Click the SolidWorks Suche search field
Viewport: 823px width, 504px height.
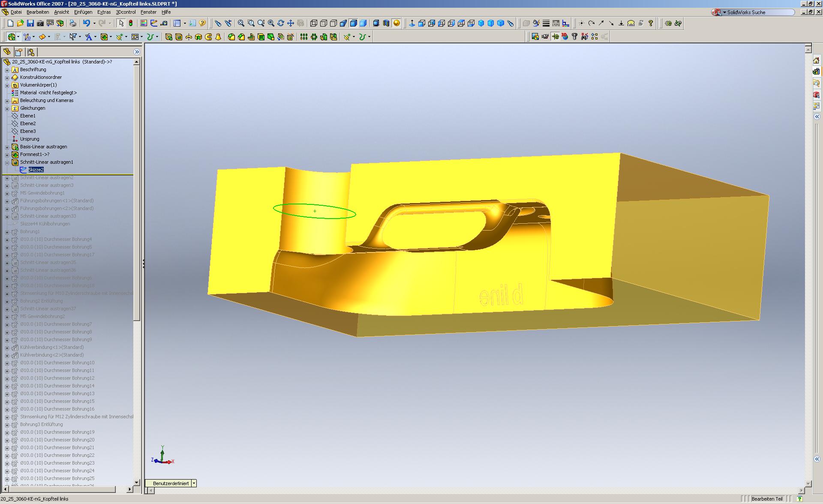click(759, 12)
